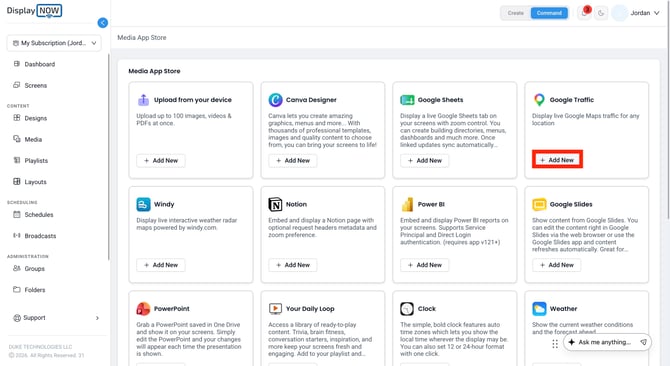Add new Google Slides app
This screenshot has width=670, height=366.
557,265
